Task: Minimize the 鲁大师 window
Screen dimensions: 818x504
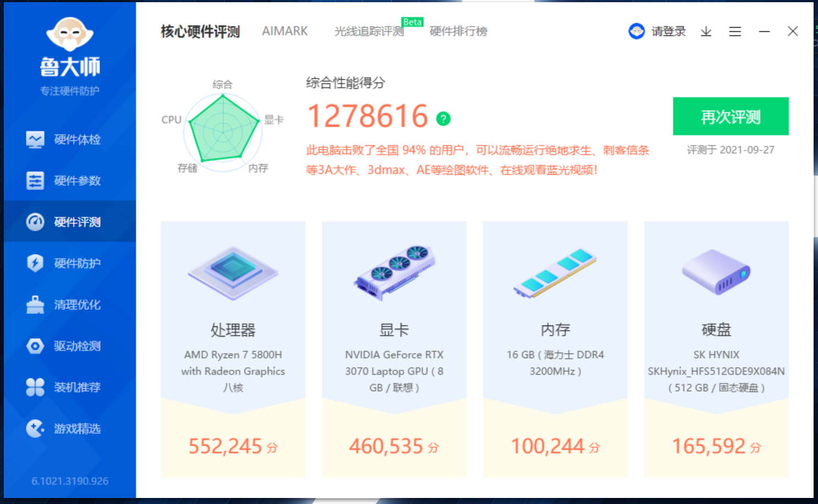Action: (764, 31)
